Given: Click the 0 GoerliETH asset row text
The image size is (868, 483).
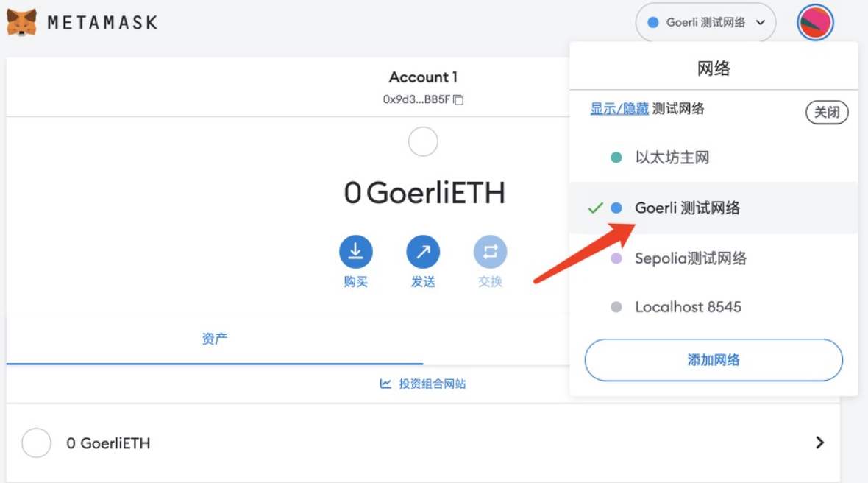Looking at the screenshot, I should pyautogui.click(x=108, y=443).
